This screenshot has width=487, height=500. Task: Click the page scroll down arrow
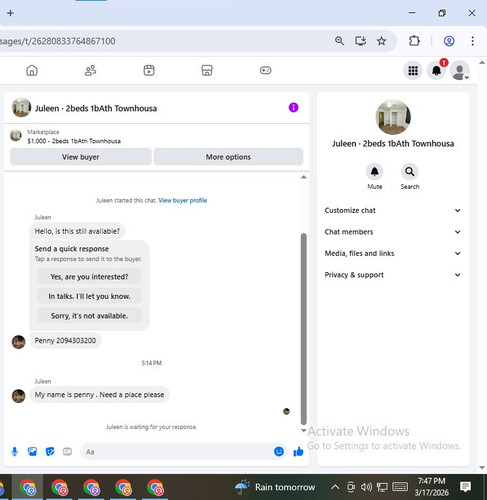click(x=482, y=467)
